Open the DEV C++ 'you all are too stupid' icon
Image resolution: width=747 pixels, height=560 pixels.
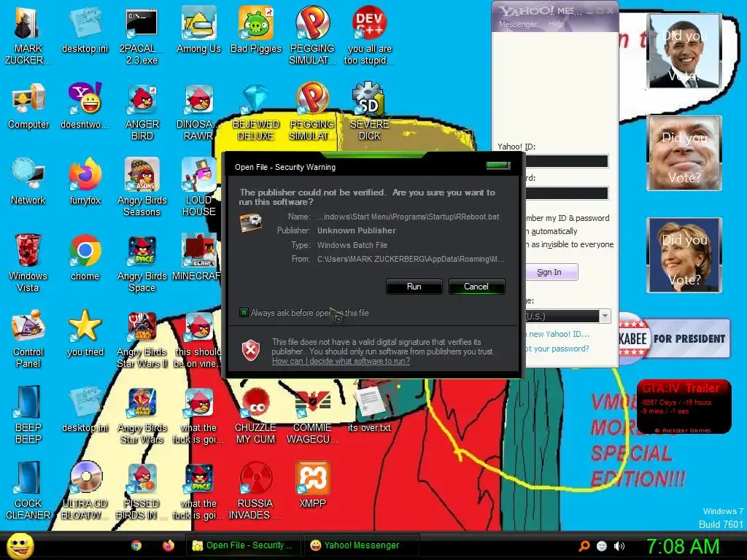[x=370, y=36]
